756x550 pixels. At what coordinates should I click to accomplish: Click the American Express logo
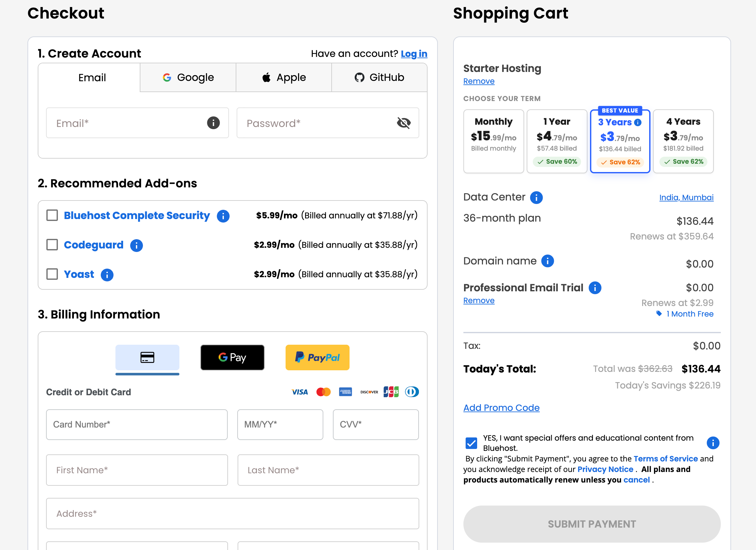(346, 392)
